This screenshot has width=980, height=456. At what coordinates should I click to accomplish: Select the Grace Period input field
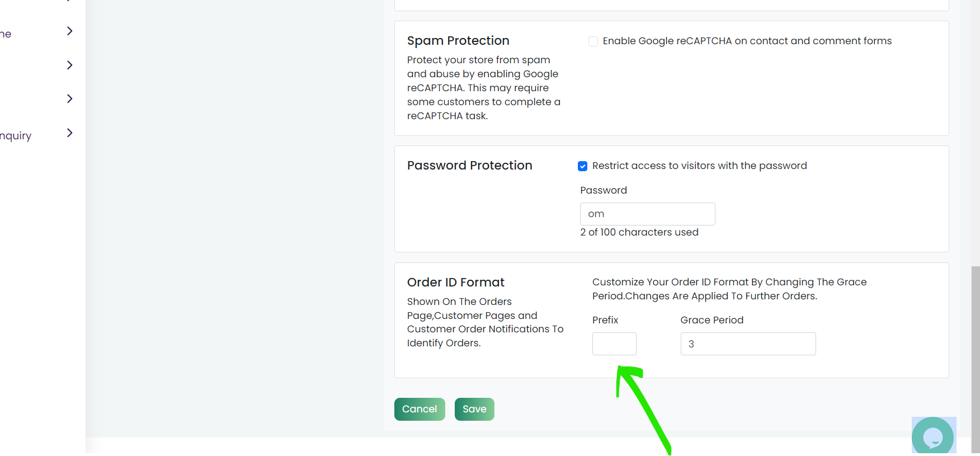coord(748,344)
